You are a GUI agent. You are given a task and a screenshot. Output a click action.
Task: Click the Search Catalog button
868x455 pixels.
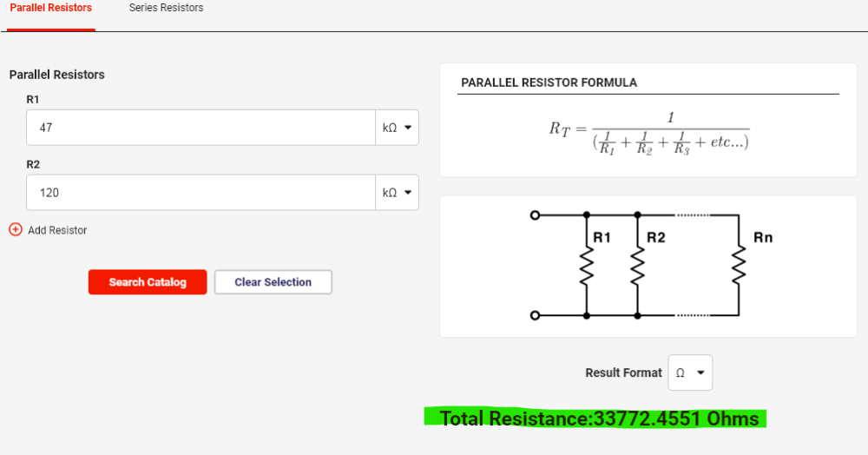click(148, 281)
